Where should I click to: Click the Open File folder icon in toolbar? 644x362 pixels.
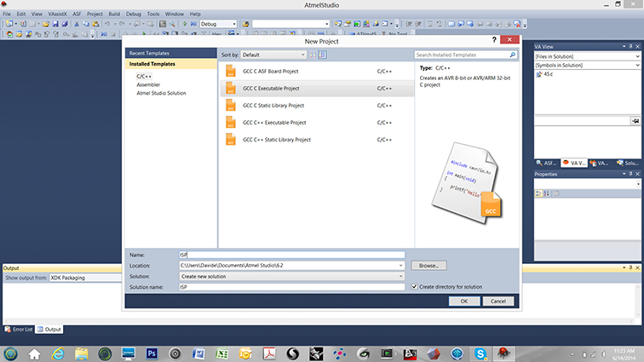click(x=46, y=24)
